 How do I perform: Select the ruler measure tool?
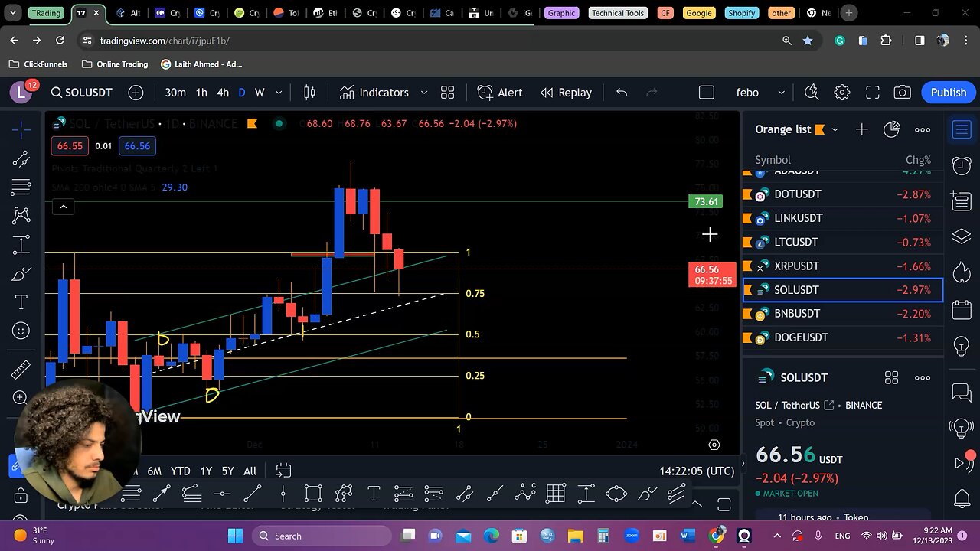tap(21, 370)
